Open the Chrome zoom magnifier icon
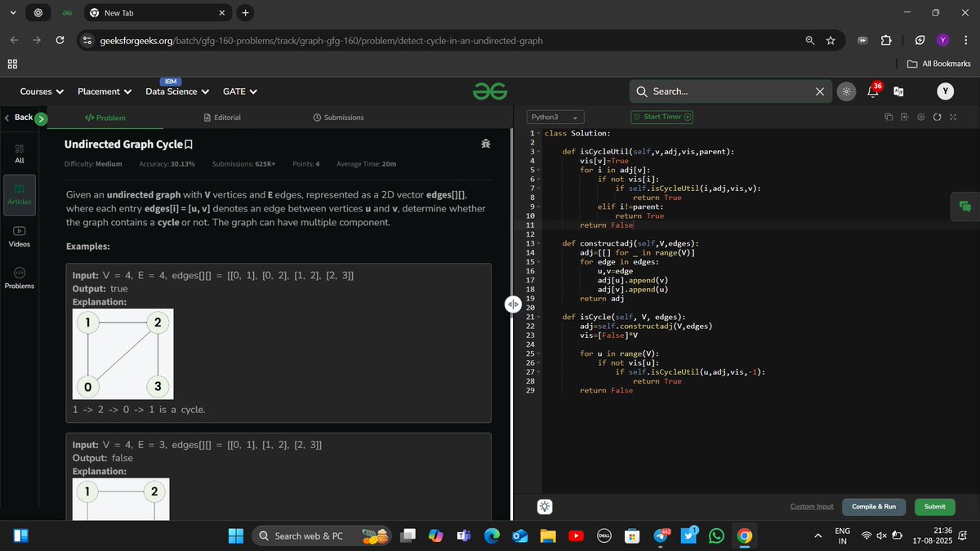Screen dimensions: 980x551 coord(809,40)
